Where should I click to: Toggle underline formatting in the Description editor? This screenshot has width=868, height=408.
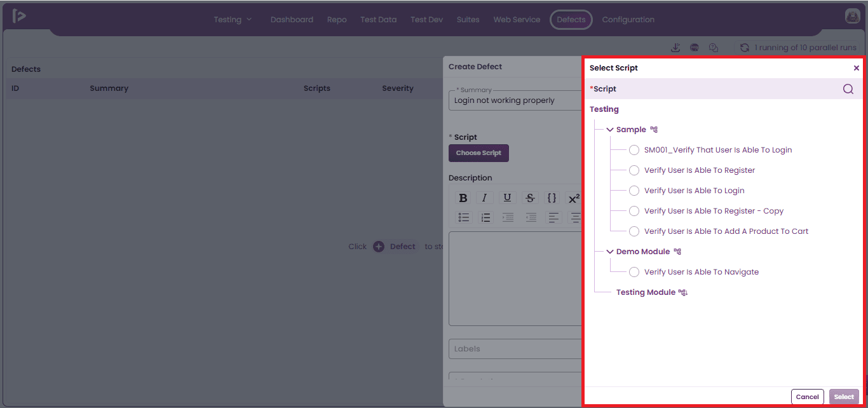[507, 198]
